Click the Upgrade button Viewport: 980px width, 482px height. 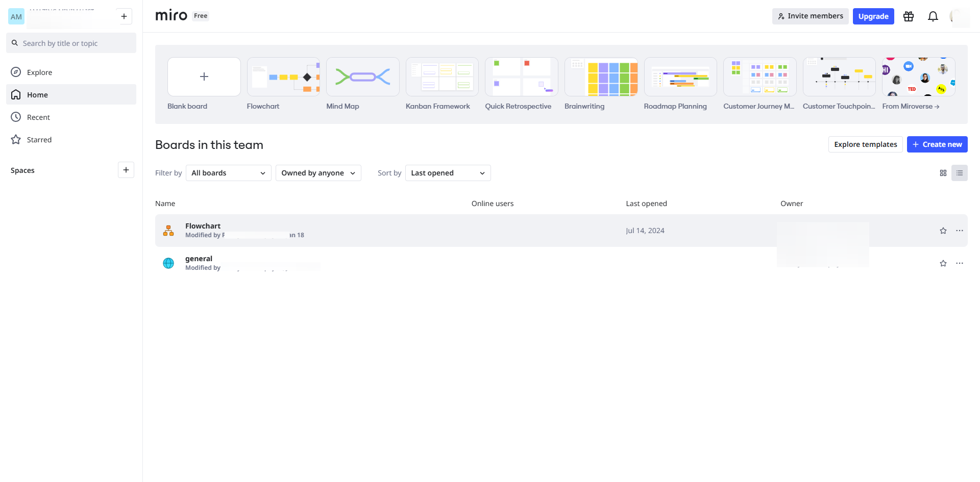[873, 16]
